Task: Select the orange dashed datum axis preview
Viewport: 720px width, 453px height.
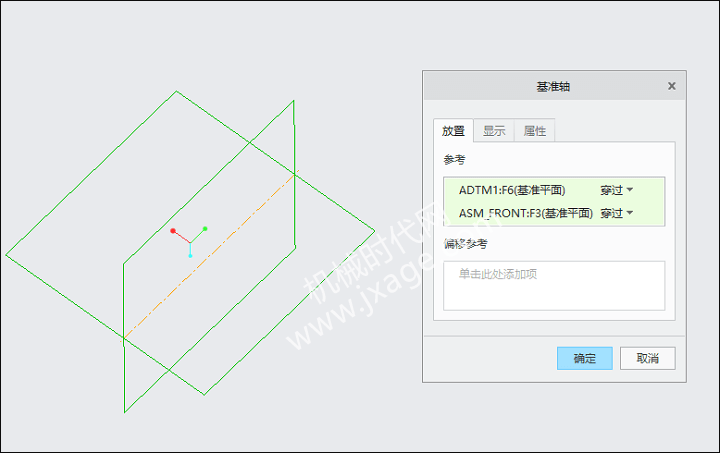Action: pos(210,256)
